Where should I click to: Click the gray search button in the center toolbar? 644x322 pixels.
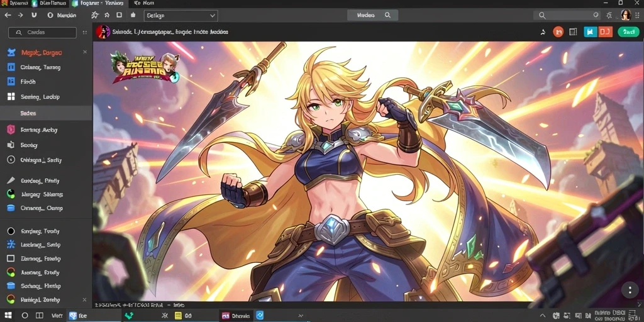click(x=372, y=15)
